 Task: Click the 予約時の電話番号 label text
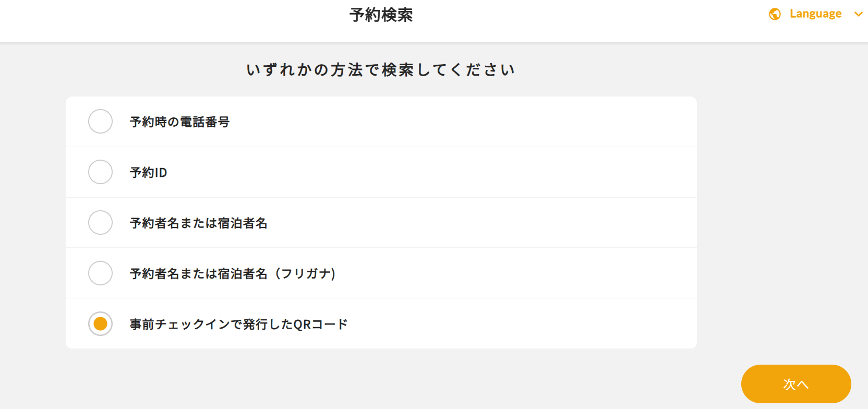pos(179,122)
